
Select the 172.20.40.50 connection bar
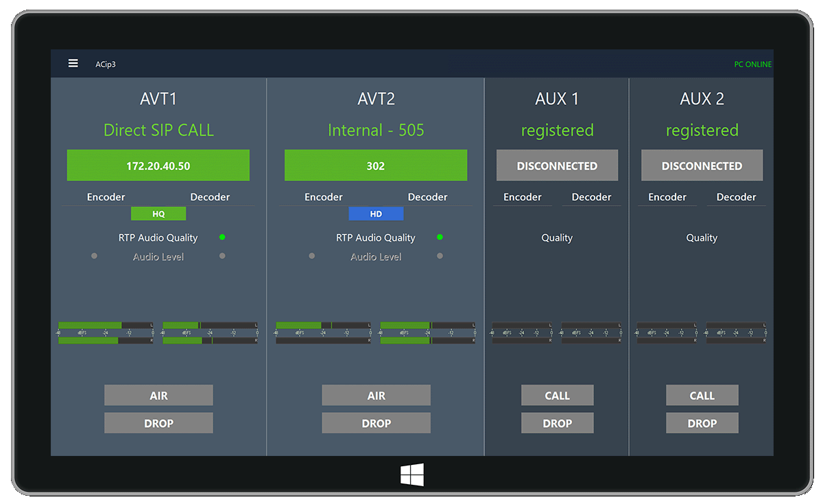point(158,166)
